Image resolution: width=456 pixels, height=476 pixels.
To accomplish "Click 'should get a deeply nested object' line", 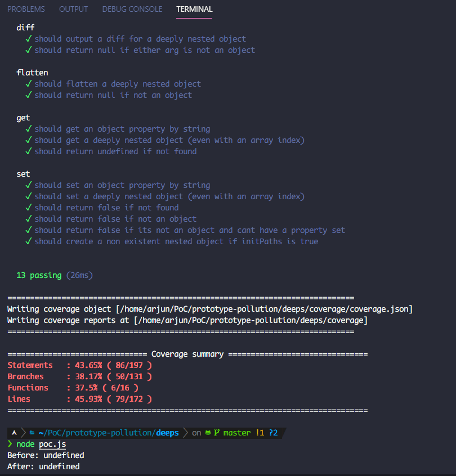I will 169,140.
